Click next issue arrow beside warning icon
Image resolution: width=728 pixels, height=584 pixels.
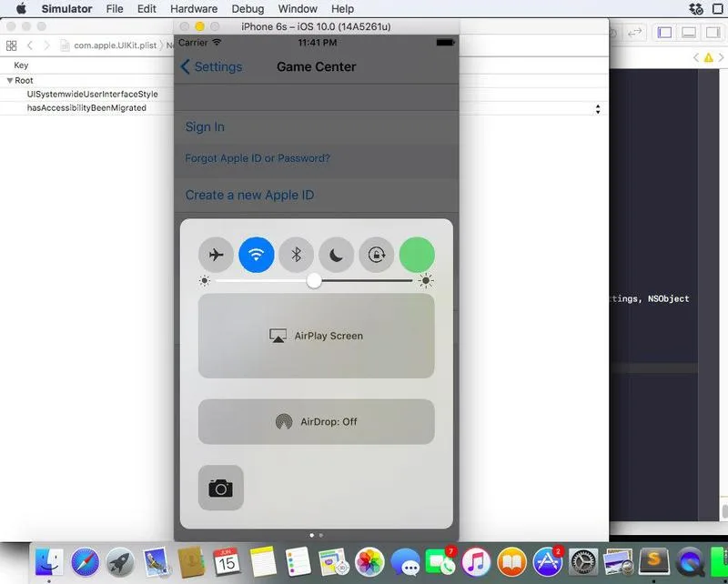pos(721,57)
